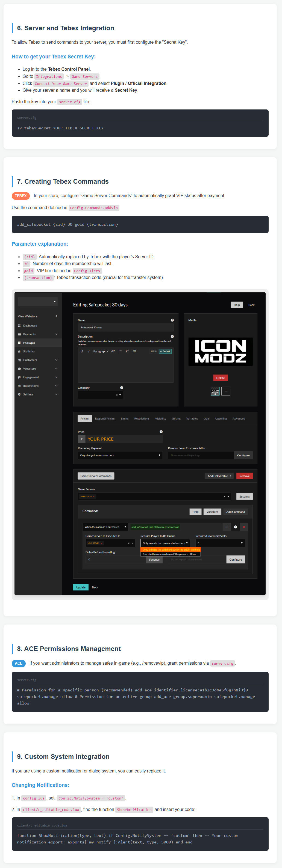Delete the command with the red x icon
This screenshot has height=868, width=282.
pyautogui.click(x=244, y=527)
